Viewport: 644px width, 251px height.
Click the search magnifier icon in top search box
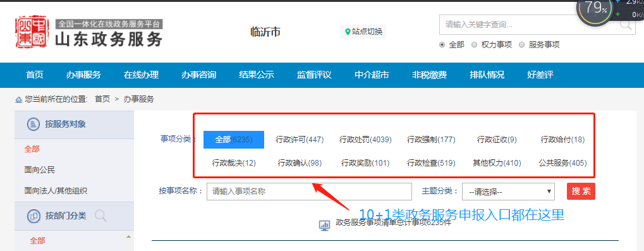tap(626, 25)
